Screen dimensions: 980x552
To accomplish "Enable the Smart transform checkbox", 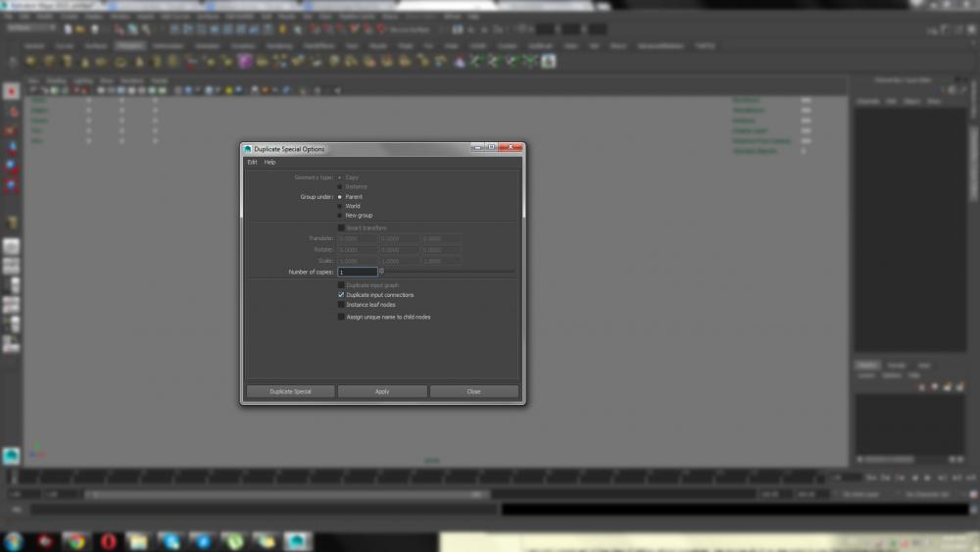I will (x=341, y=228).
